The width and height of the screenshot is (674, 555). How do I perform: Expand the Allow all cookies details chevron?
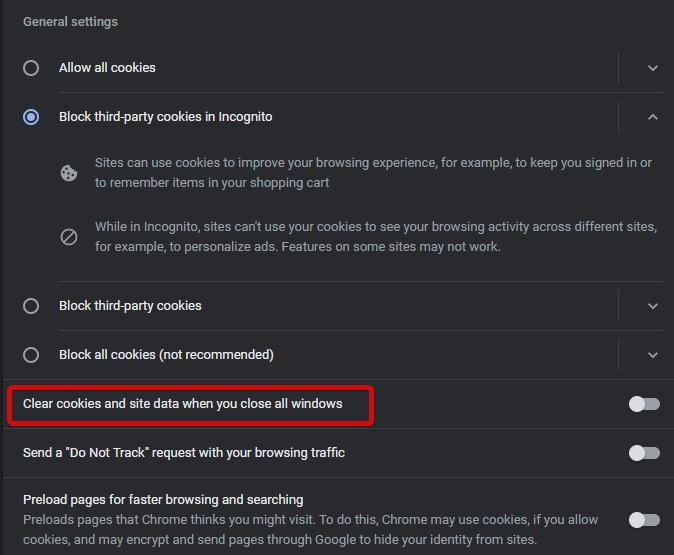653,68
